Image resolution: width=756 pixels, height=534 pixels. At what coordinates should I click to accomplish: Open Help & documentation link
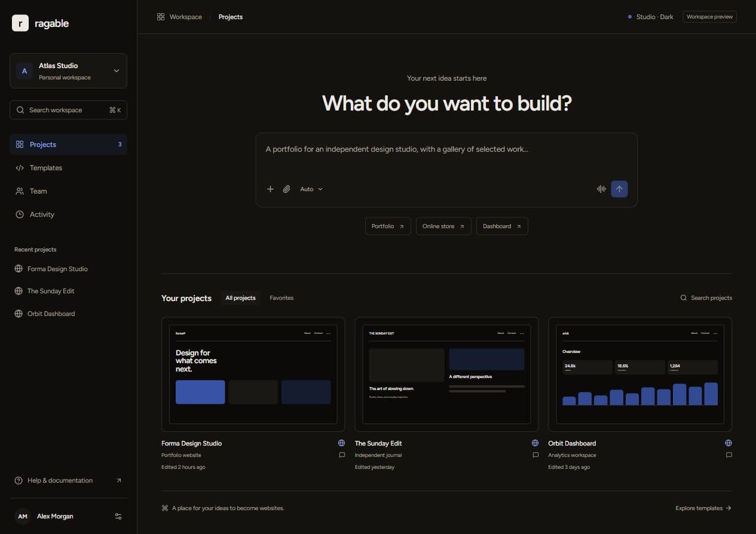click(x=68, y=480)
